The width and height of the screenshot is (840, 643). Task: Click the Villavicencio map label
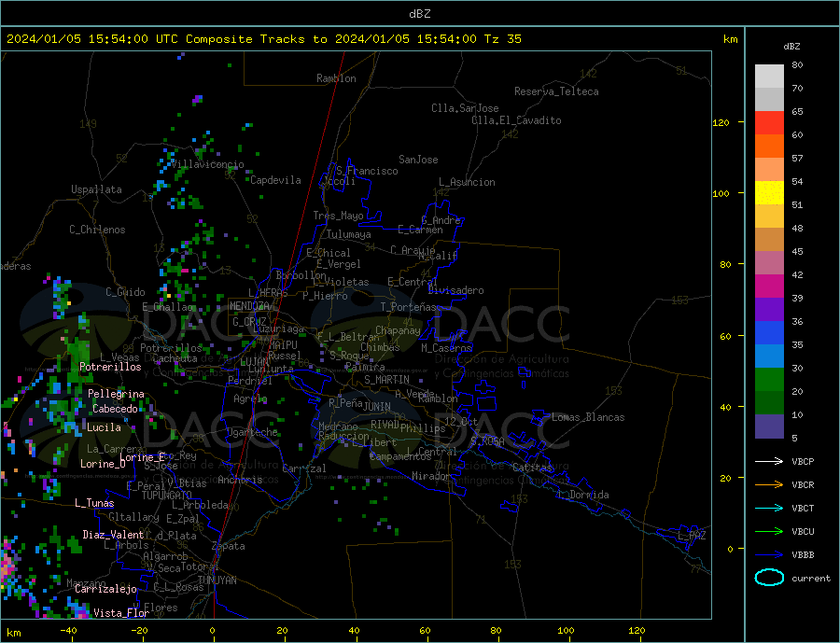pyautogui.click(x=208, y=164)
